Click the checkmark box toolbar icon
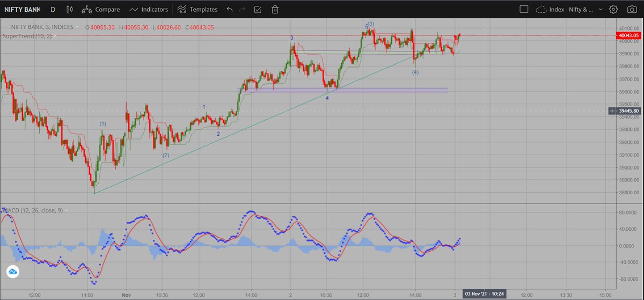The image size is (644, 300). coord(258,9)
